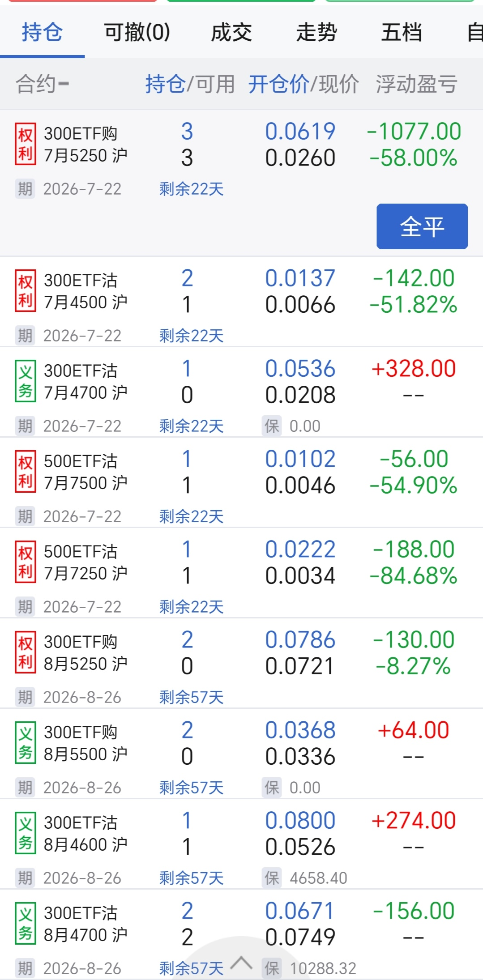Click 义务 badge of 300ETF购 8月5500
Screen dimensions: 483x980
click(26, 743)
